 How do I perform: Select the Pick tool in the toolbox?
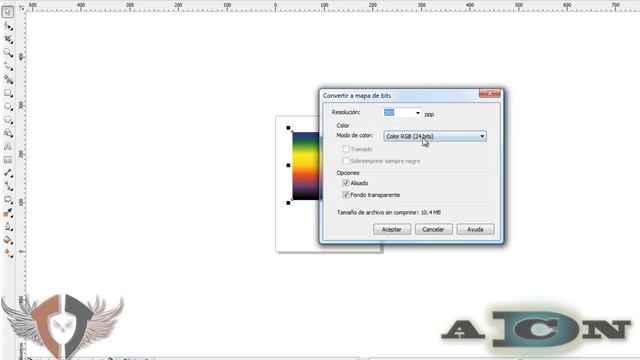point(7,12)
